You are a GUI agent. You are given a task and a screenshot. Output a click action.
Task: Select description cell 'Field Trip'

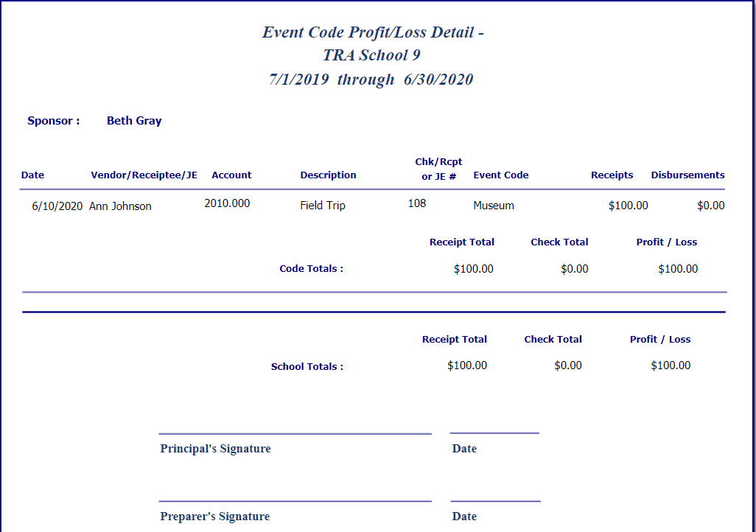323,206
